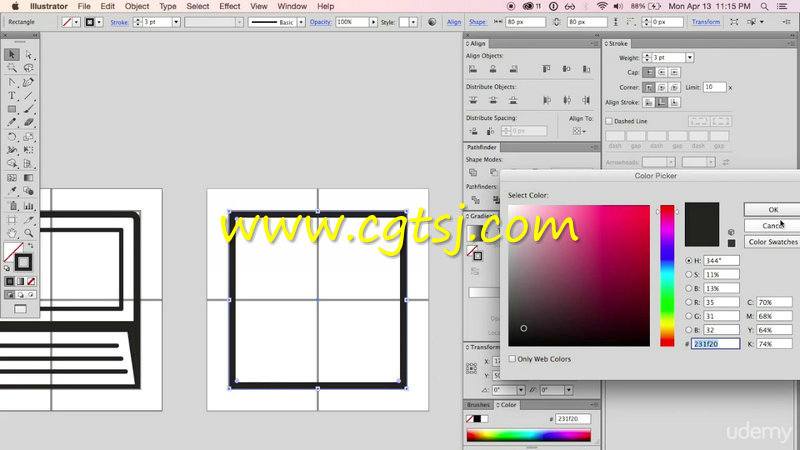Open the Basic brush definition dropdown

pyautogui.click(x=301, y=22)
